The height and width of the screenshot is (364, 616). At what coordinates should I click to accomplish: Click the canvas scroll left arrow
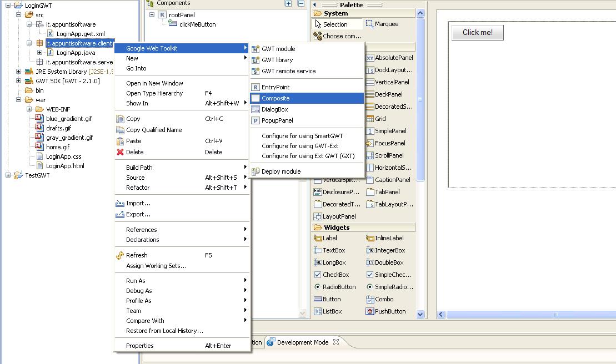[x=441, y=314]
